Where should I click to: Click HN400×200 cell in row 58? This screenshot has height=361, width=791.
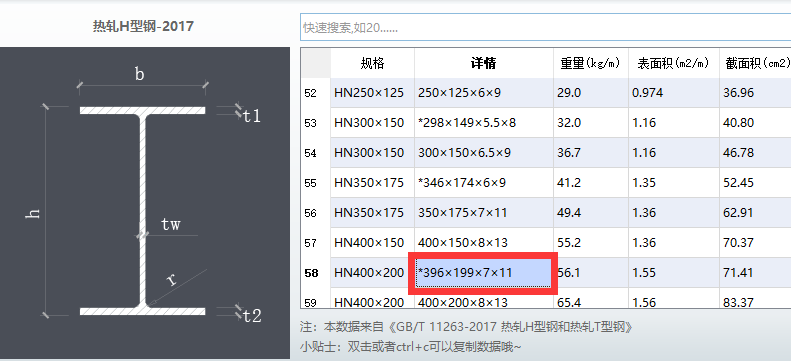[x=372, y=273]
